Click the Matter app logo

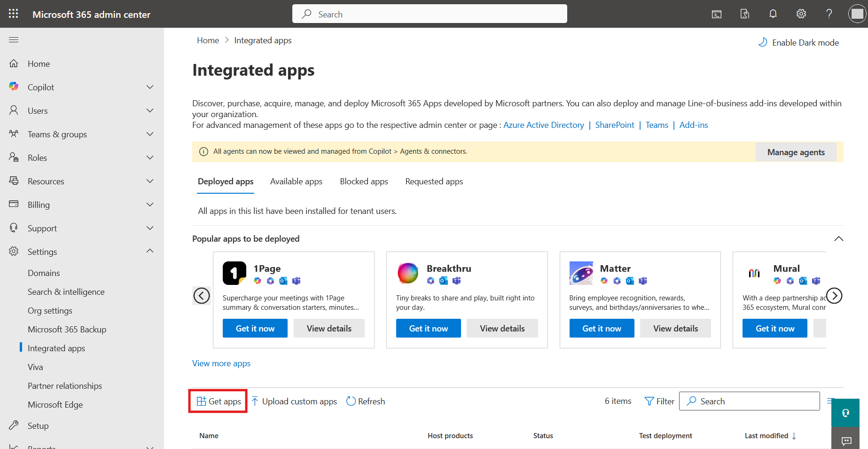pos(581,273)
